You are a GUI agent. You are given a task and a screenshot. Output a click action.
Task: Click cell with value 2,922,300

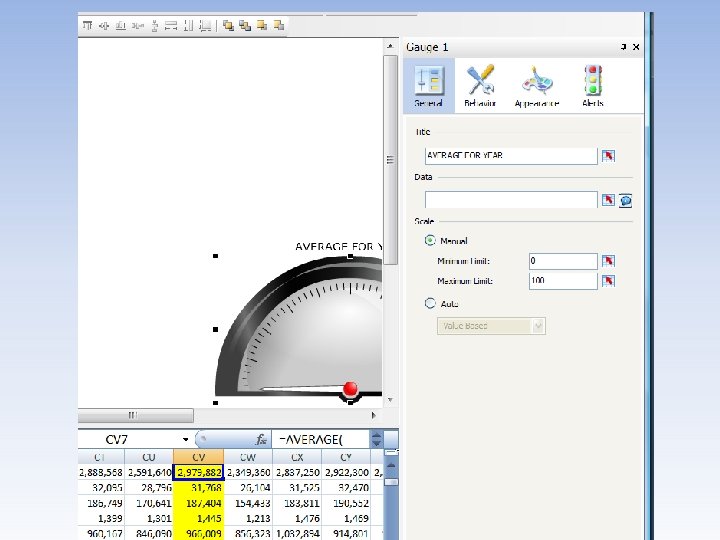pyautogui.click(x=346, y=472)
